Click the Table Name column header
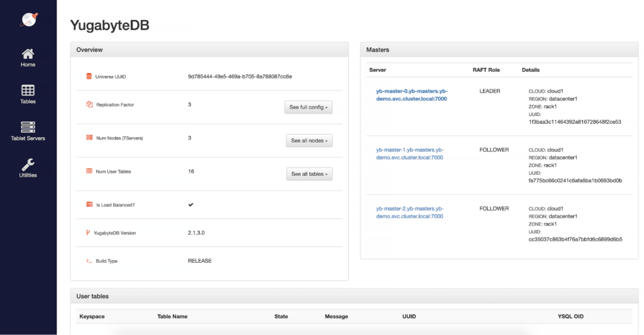Screen dimensions: 644x335 172,316
